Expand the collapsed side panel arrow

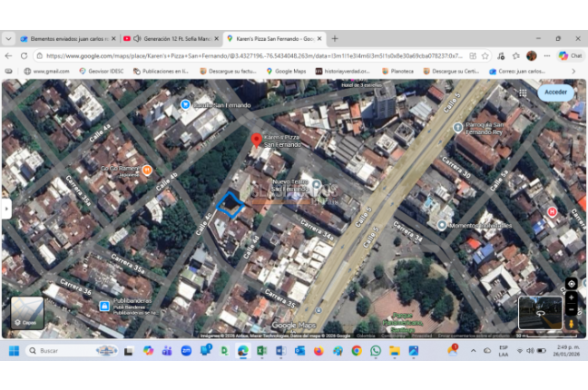[6, 209]
